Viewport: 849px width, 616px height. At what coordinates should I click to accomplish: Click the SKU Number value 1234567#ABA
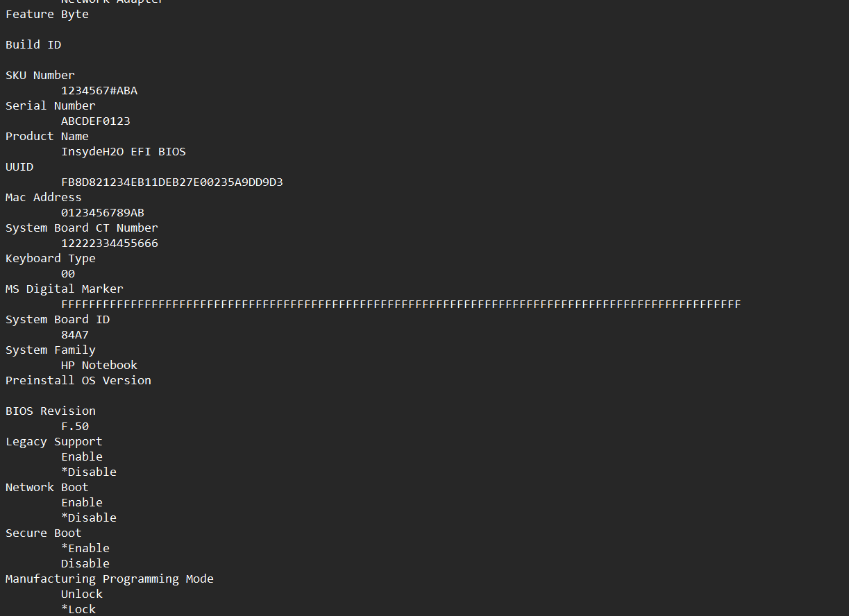(99, 90)
